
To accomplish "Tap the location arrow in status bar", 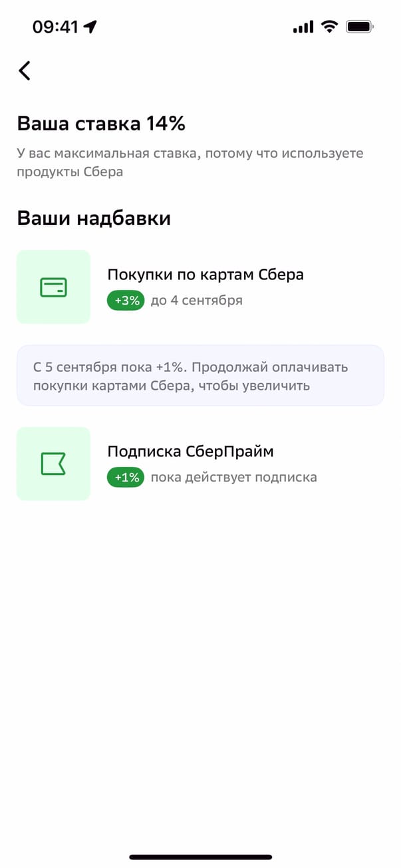I will pos(90,27).
